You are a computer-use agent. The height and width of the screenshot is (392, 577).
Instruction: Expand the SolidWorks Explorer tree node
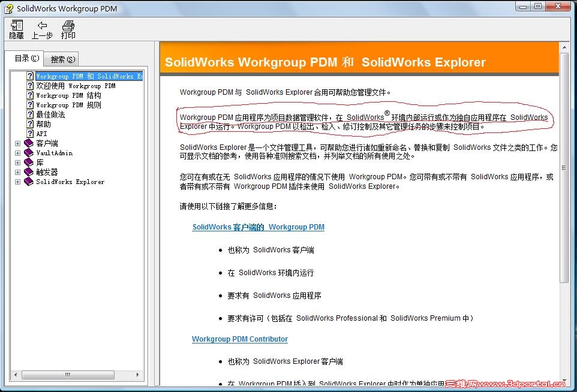coord(17,182)
